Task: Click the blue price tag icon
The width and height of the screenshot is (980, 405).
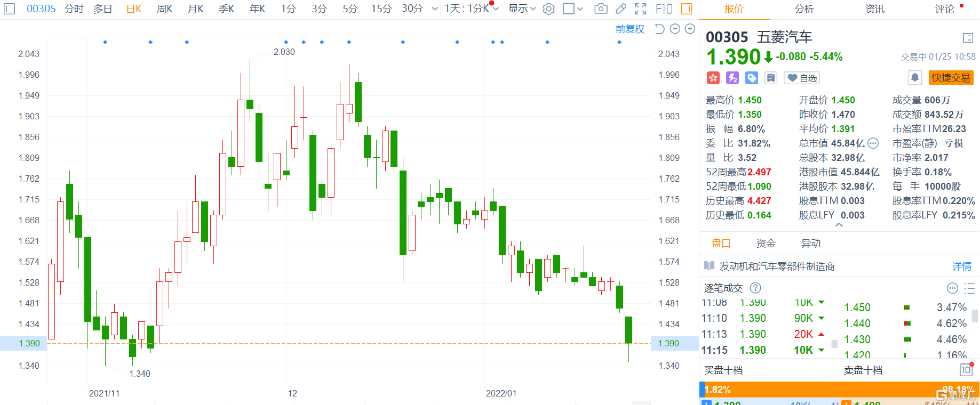Action: coord(752,78)
